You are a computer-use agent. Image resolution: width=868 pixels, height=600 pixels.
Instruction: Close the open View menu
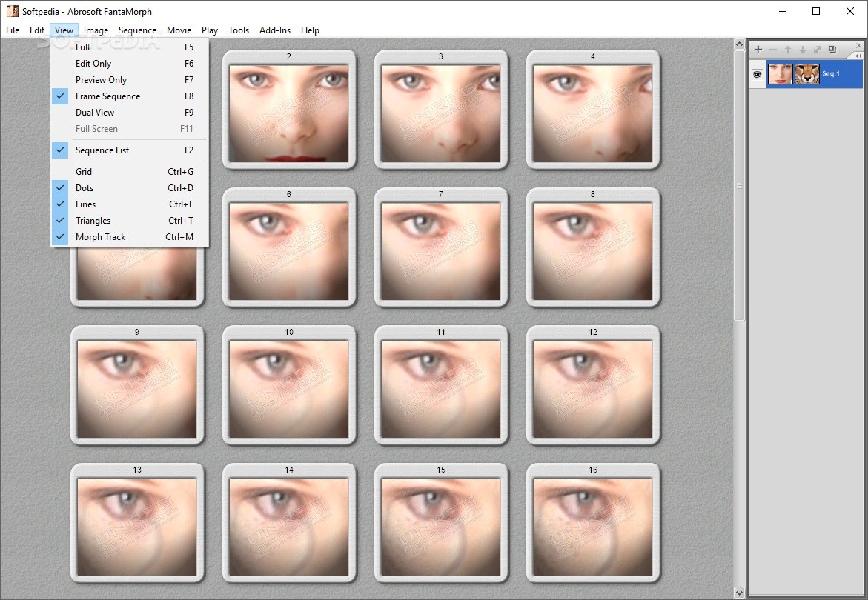tap(64, 30)
